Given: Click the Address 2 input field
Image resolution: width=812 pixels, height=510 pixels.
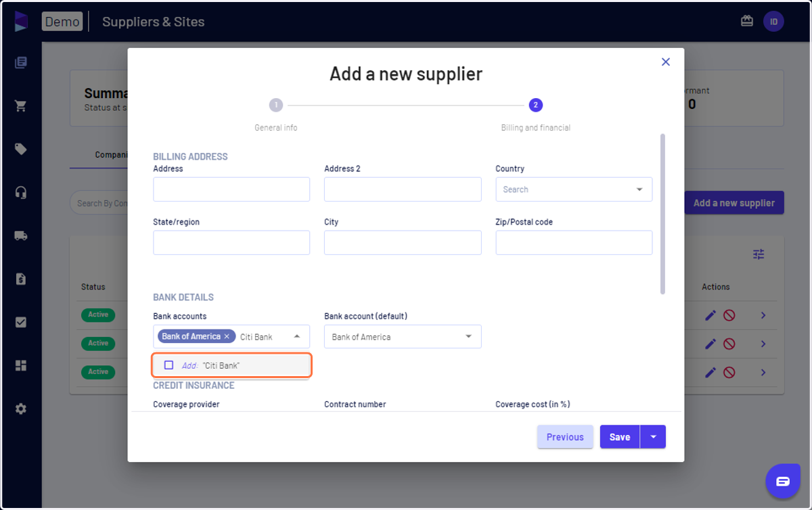Looking at the screenshot, I should [403, 189].
